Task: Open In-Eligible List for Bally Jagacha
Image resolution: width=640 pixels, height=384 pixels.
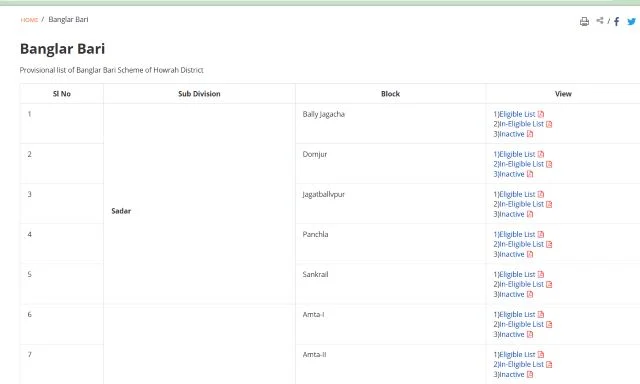Action: click(521, 124)
